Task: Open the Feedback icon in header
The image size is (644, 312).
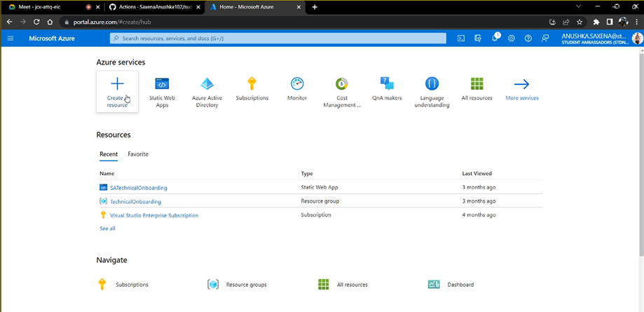Action: [x=545, y=39]
